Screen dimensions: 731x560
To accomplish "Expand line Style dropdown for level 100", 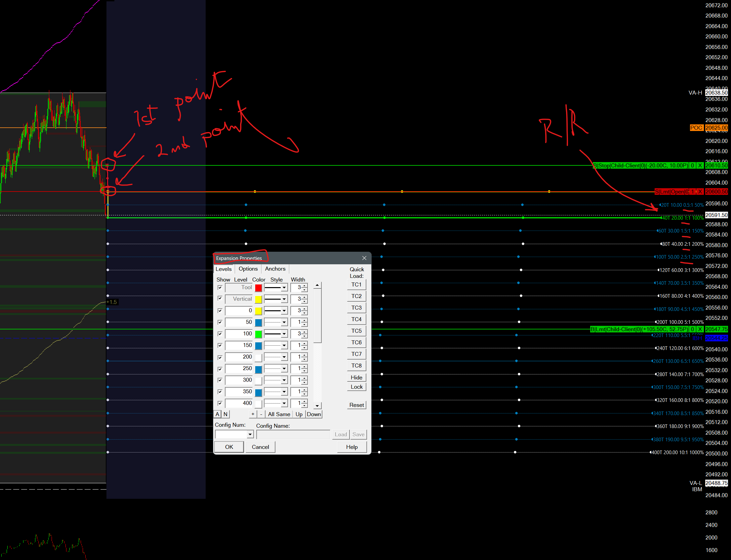I will (284, 334).
